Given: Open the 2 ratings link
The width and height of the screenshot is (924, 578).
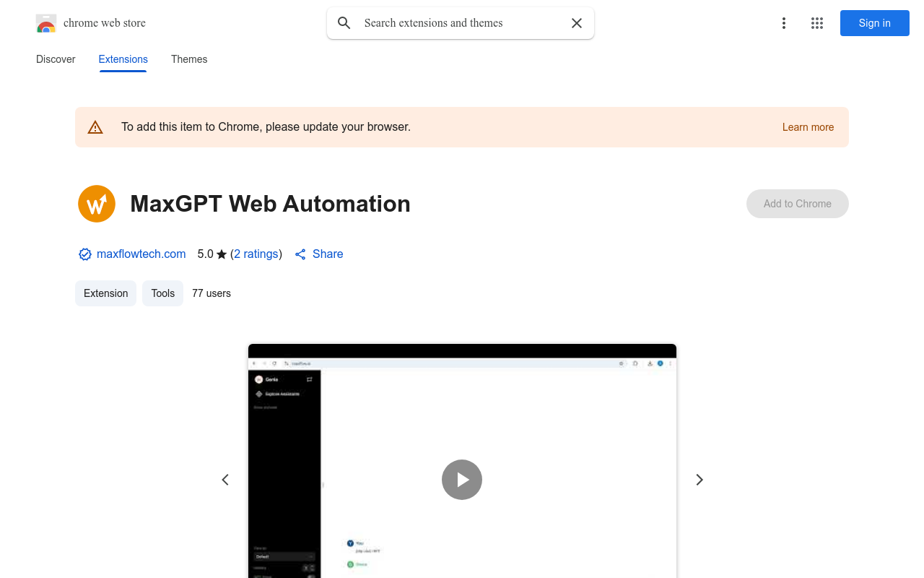Looking at the screenshot, I should click(256, 254).
